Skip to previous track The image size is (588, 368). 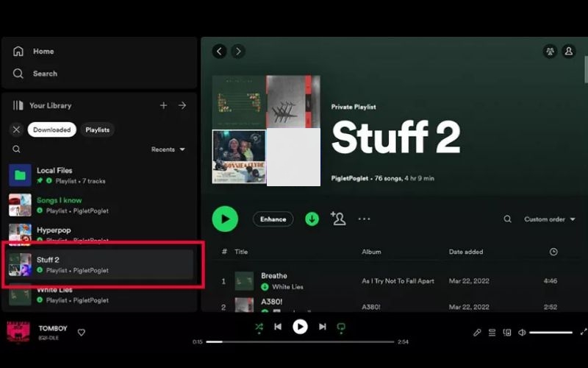[x=278, y=327]
